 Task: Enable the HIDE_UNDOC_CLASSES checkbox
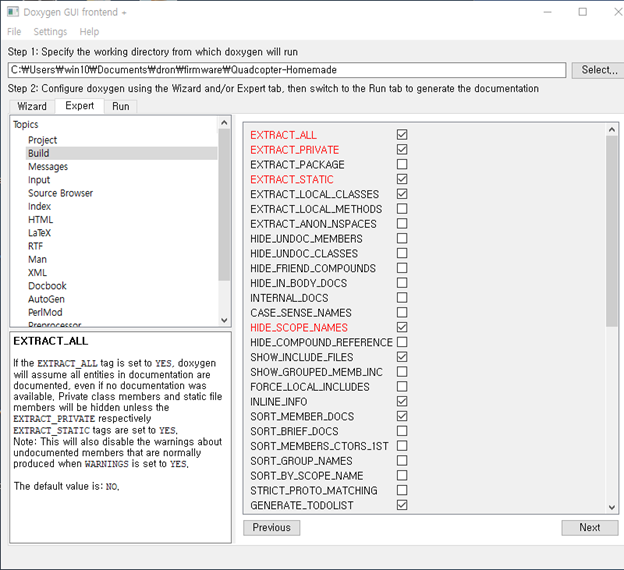pos(402,253)
